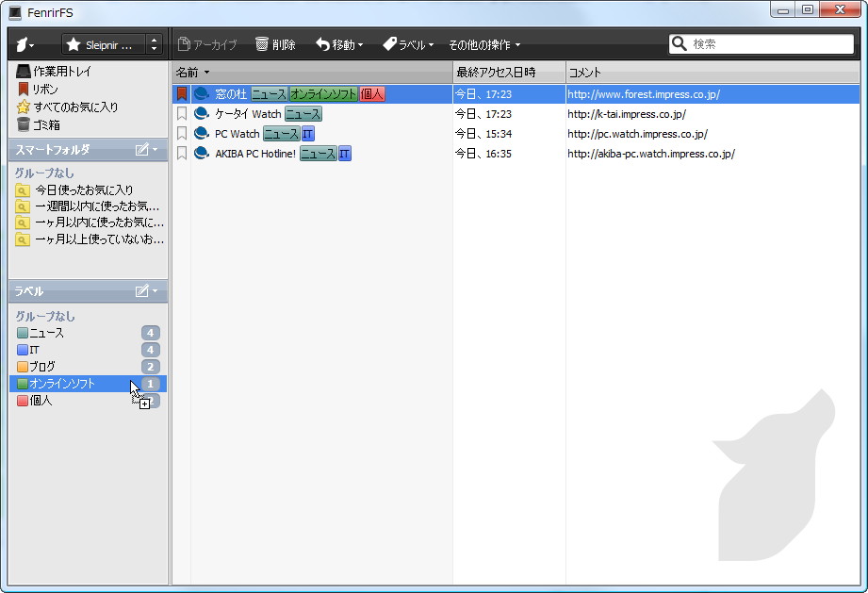Image resolution: width=868 pixels, height=593 pixels.
Task: Open the ラベル panel edit dropdown arrow
Action: tap(155, 291)
